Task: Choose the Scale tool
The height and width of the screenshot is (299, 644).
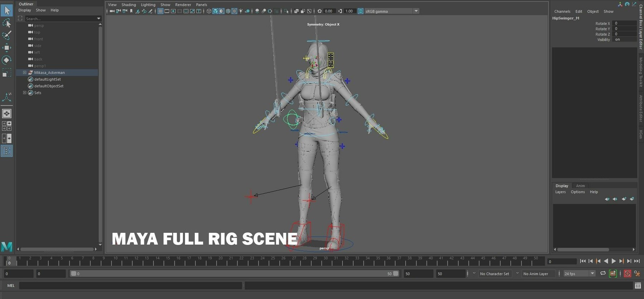Action: coord(6,73)
